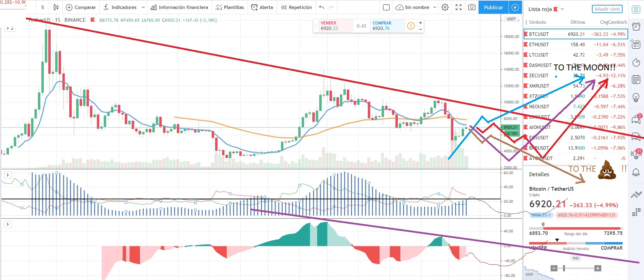Open the ideas light bulb icon

click(636, 98)
